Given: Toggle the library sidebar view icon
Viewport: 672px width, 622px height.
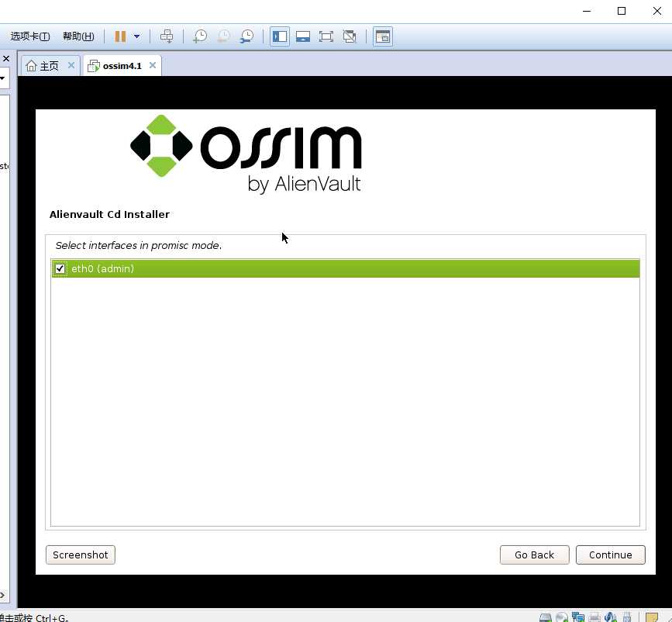Looking at the screenshot, I should 280,36.
